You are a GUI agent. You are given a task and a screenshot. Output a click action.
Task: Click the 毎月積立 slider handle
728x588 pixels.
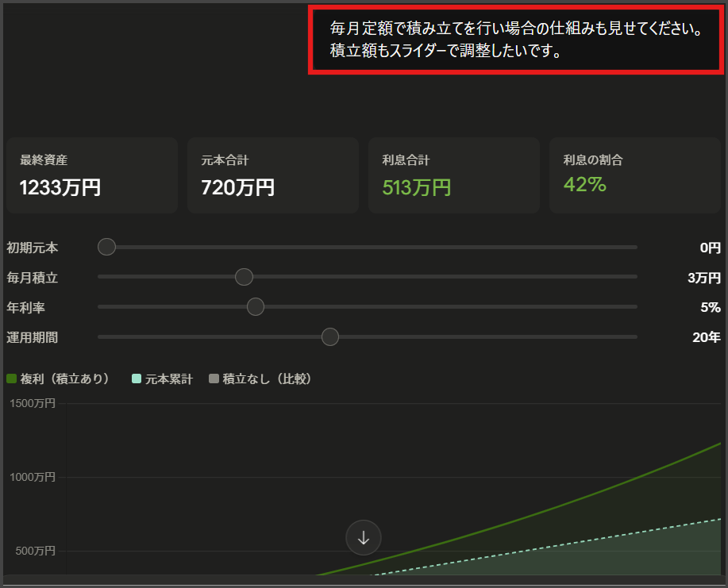pyautogui.click(x=244, y=277)
